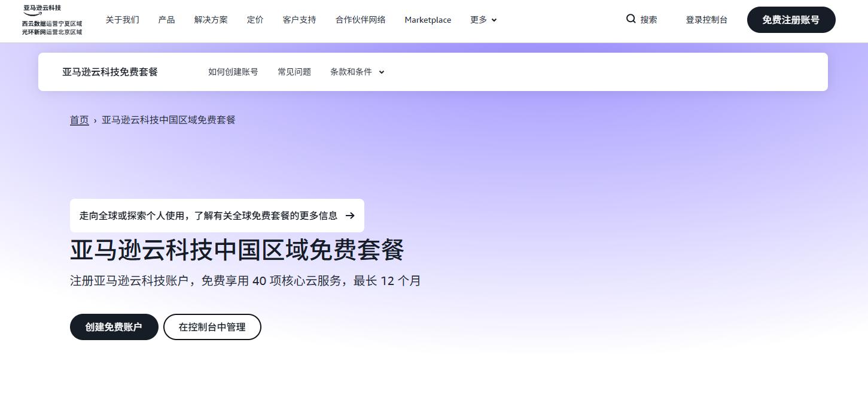
Task: Select 解决方案 in the navigation bar
Action: point(211,20)
